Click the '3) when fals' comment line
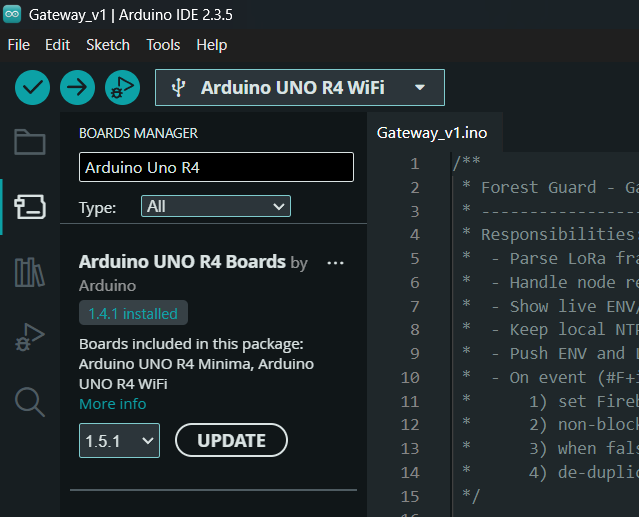 (550, 449)
